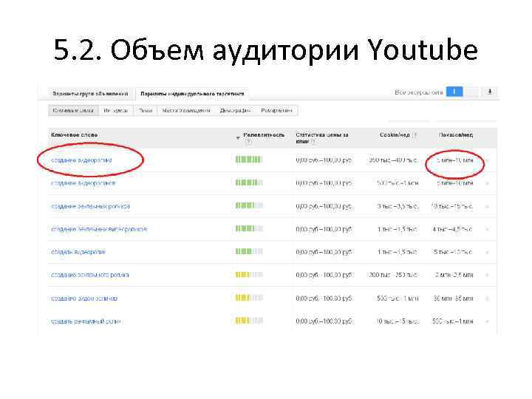Click yellow relevance bar for создать рекламный ролик
Screen dimensions: 532x399
click(x=249, y=321)
